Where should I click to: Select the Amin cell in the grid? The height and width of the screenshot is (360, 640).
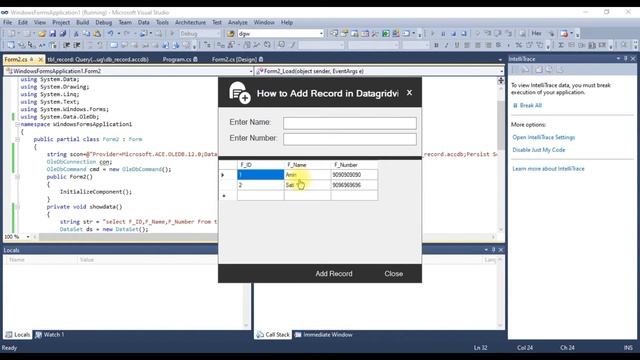(307, 175)
